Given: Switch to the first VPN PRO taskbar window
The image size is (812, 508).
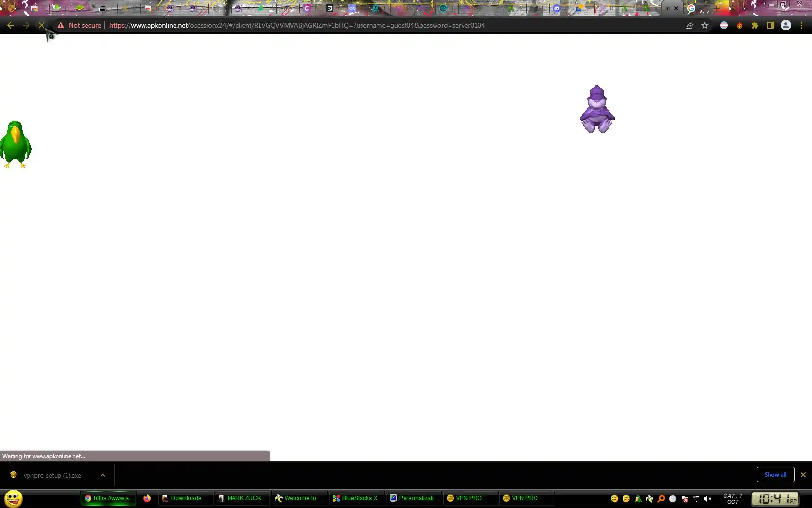Looking at the screenshot, I should 470,498.
